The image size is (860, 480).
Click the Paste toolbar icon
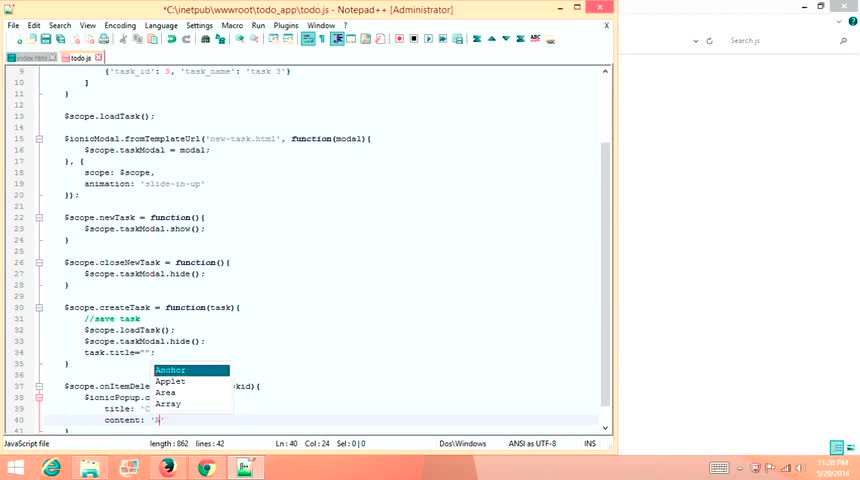(153, 39)
